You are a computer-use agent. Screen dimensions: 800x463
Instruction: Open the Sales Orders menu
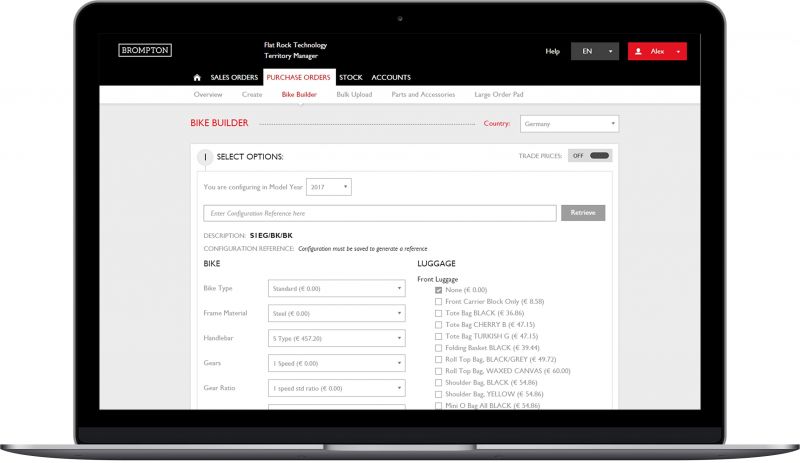(x=234, y=77)
